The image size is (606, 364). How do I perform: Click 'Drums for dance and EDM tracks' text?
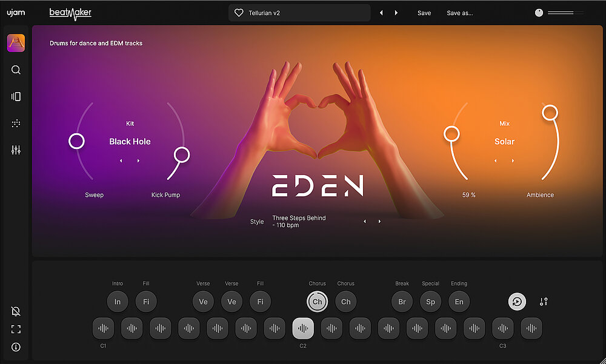(96, 43)
